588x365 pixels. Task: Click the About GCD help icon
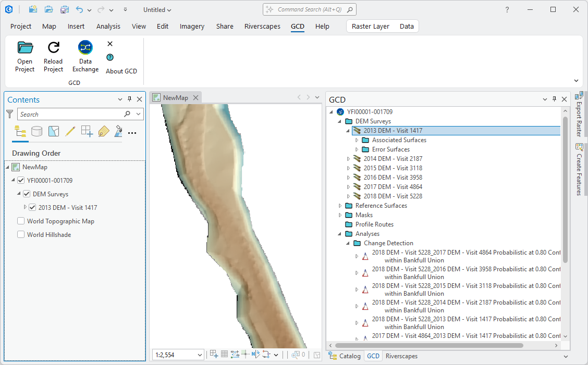(x=110, y=58)
